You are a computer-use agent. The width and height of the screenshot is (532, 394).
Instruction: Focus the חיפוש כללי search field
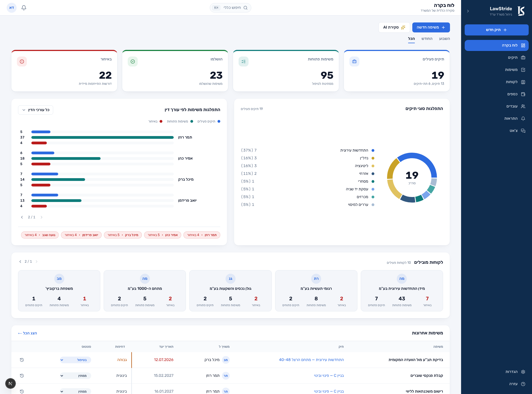[x=231, y=8]
